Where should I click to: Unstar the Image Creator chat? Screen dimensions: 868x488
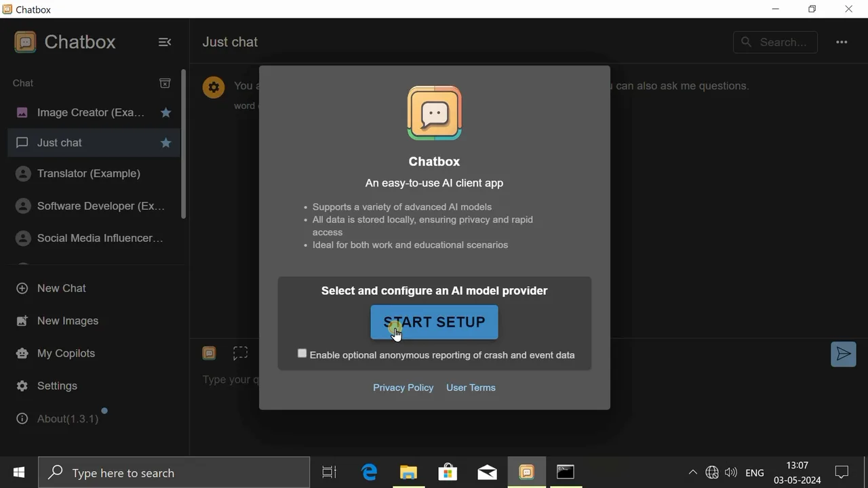point(165,113)
